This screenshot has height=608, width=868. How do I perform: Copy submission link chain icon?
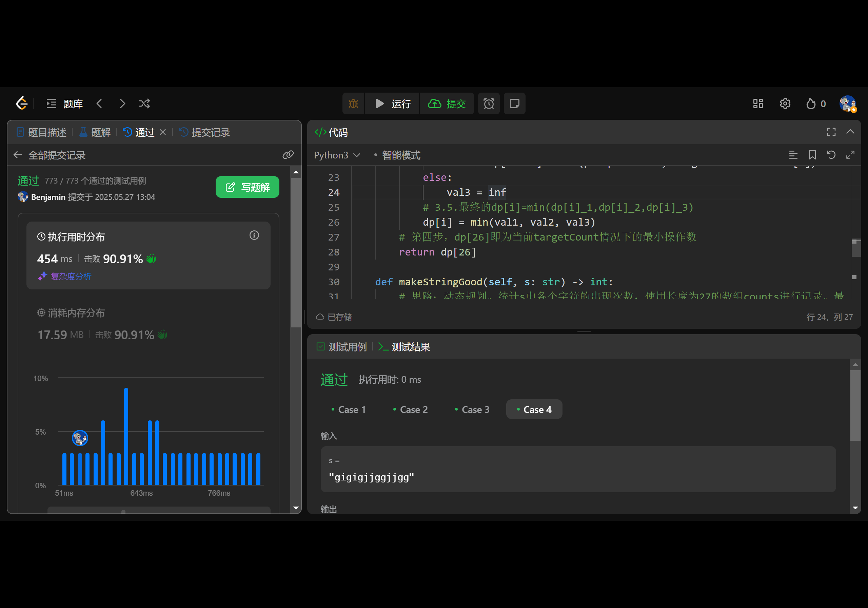288,155
